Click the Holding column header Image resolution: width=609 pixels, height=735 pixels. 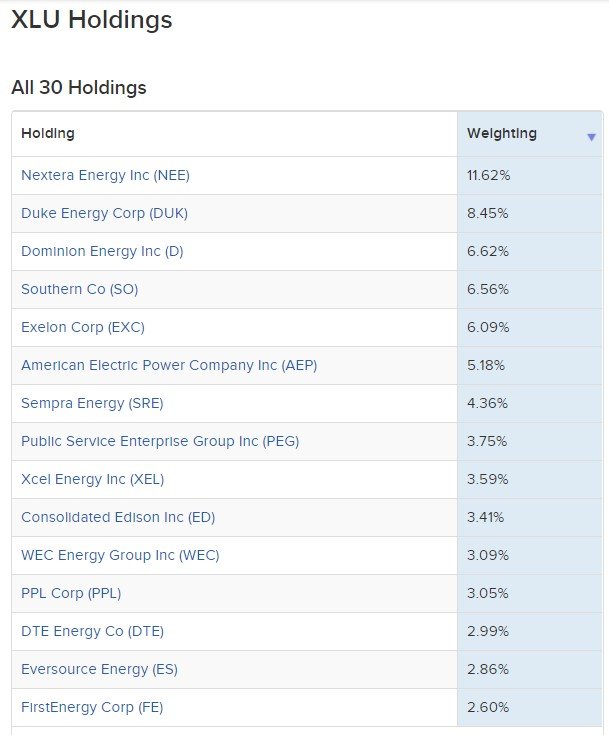click(48, 133)
